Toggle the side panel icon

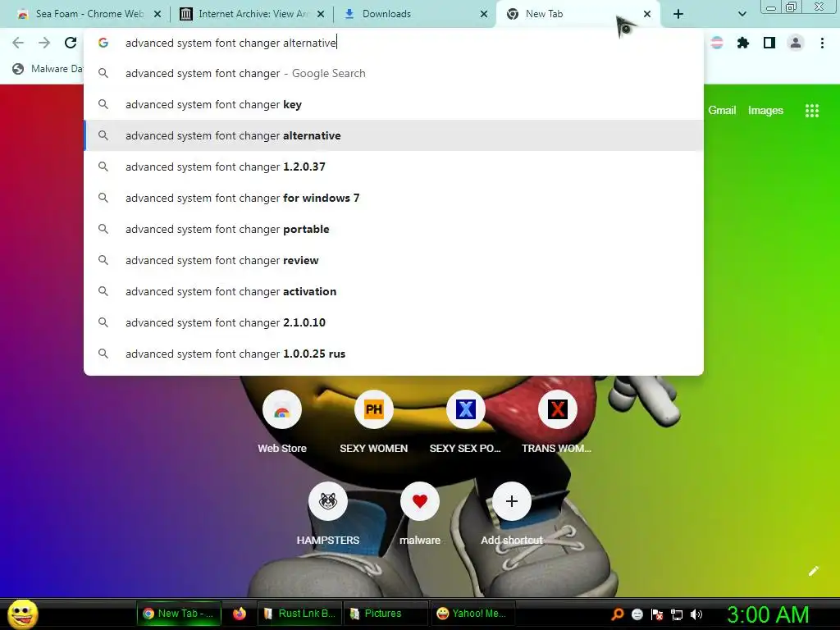pos(769,43)
